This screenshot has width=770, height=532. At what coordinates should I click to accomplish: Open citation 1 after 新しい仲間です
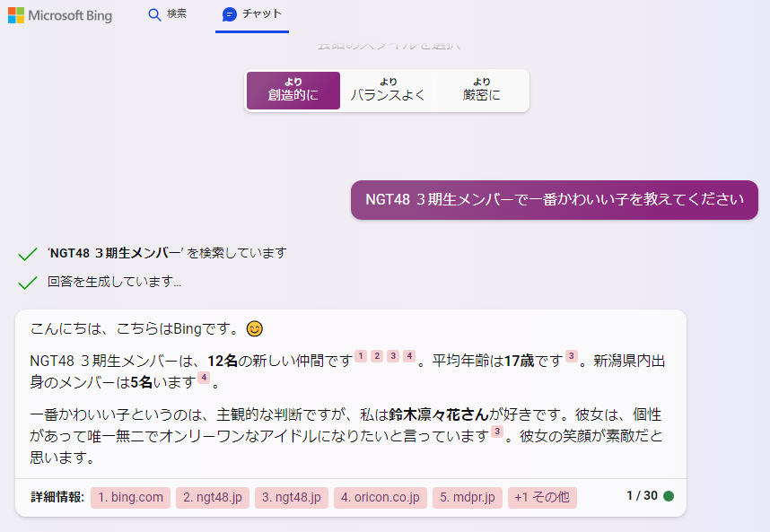[361, 356]
